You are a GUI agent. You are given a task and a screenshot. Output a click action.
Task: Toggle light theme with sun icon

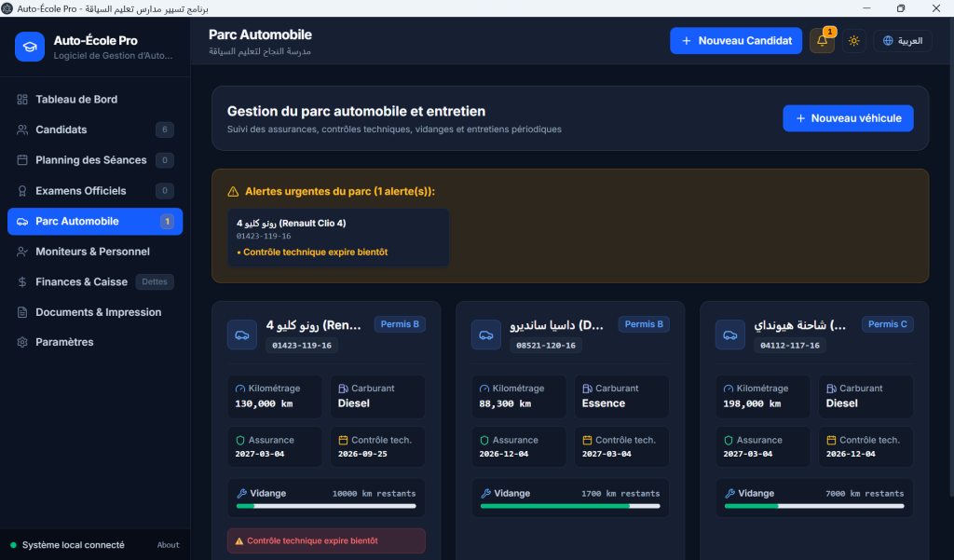[x=854, y=41]
